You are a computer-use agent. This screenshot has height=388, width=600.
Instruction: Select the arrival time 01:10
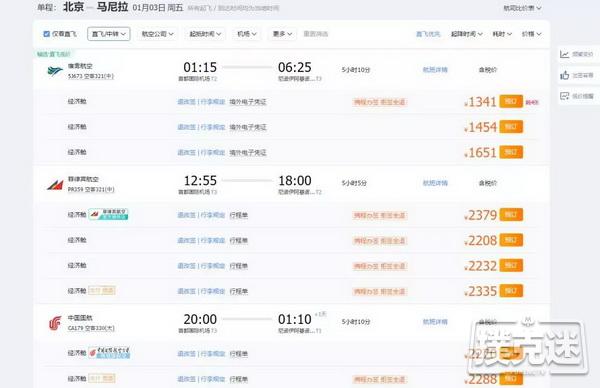295,319
